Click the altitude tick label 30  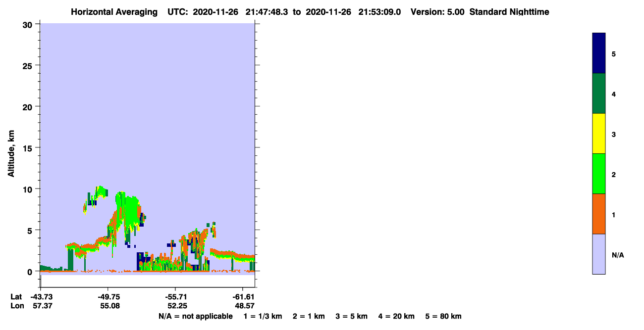pyautogui.click(x=29, y=24)
